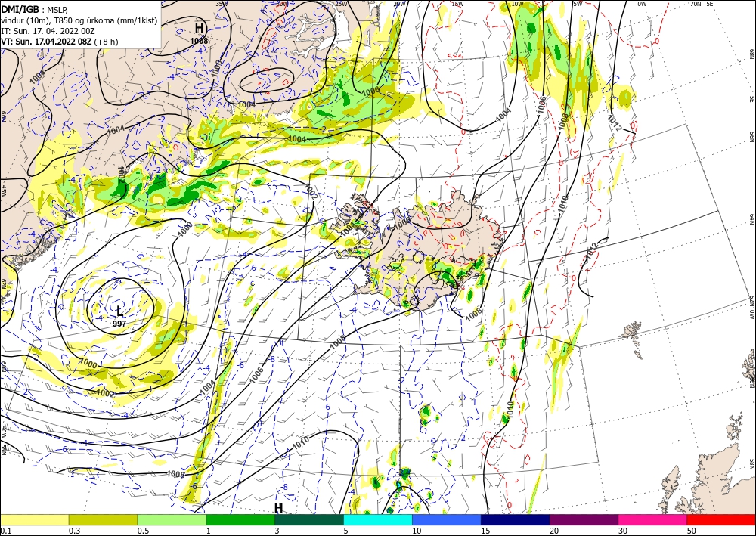This screenshot has width=756, height=536.
Task: Click the legend value '0.5'
Action: pyautogui.click(x=142, y=531)
